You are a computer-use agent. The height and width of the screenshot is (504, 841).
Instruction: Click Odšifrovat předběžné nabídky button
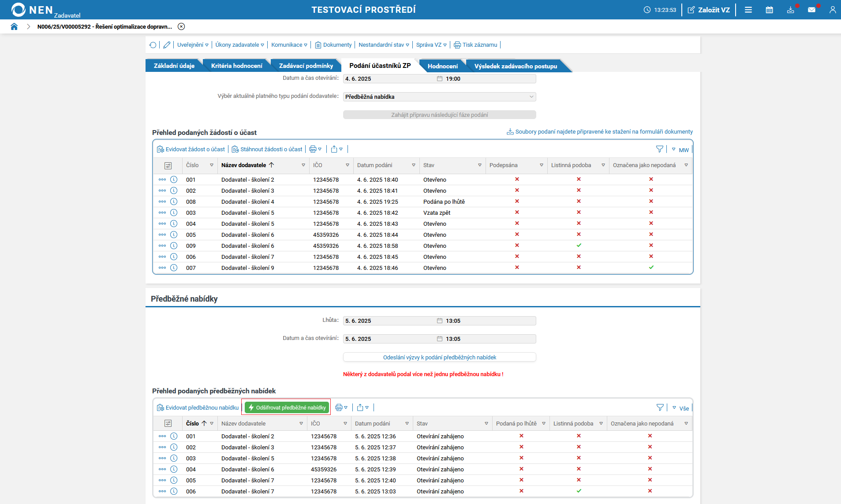pyautogui.click(x=287, y=407)
